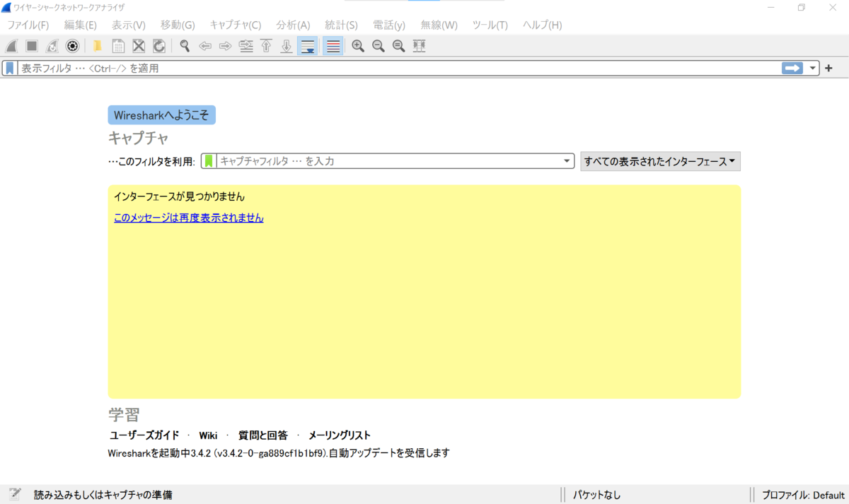Open the 分析(A) menu
The image size is (849, 504).
pos(294,25)
